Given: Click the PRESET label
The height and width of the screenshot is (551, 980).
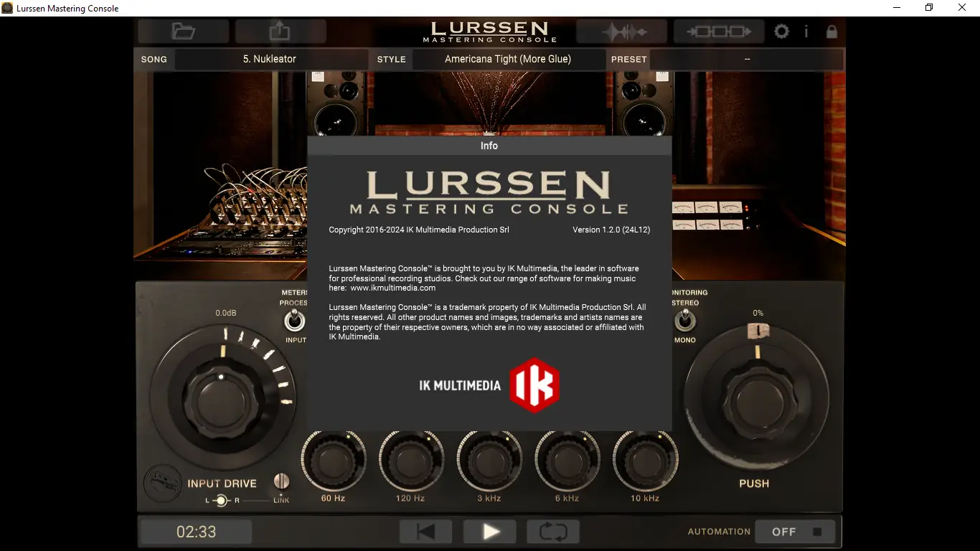Looking at the screenshot, I should [x=629, y=60].
